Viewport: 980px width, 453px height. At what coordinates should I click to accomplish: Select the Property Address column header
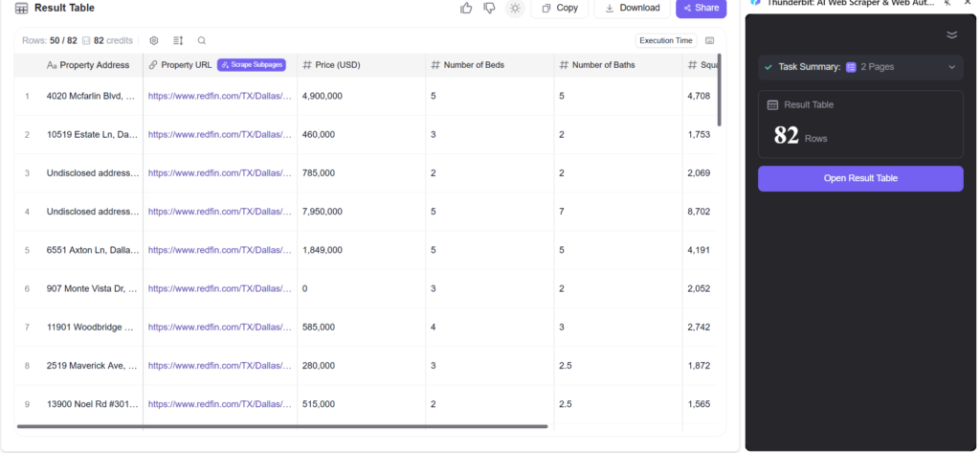pos(88,65)
